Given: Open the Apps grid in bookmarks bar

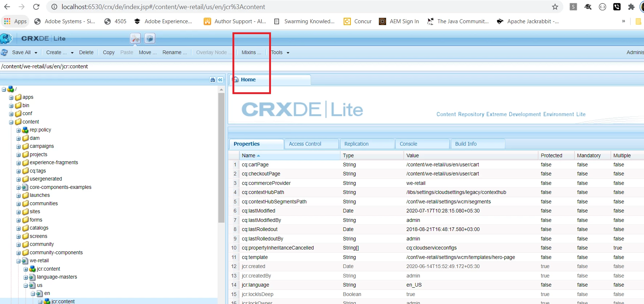Looking at the screenshot, I should tap(15, 21).
